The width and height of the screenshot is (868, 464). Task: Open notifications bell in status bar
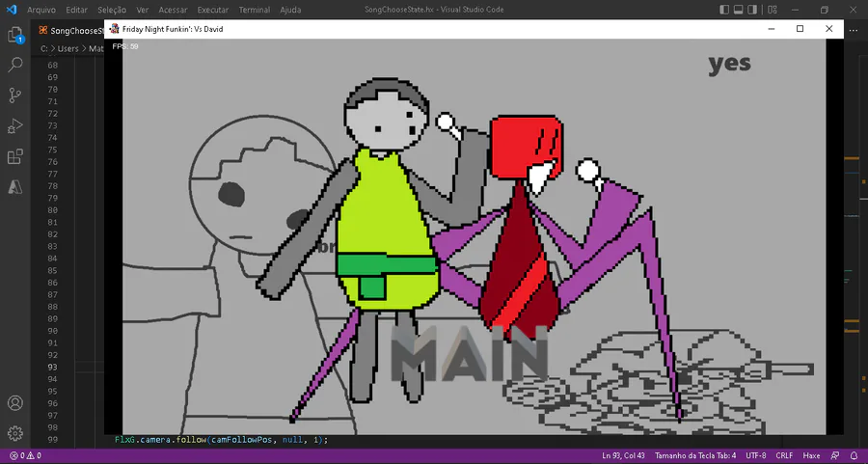(854, 455)
